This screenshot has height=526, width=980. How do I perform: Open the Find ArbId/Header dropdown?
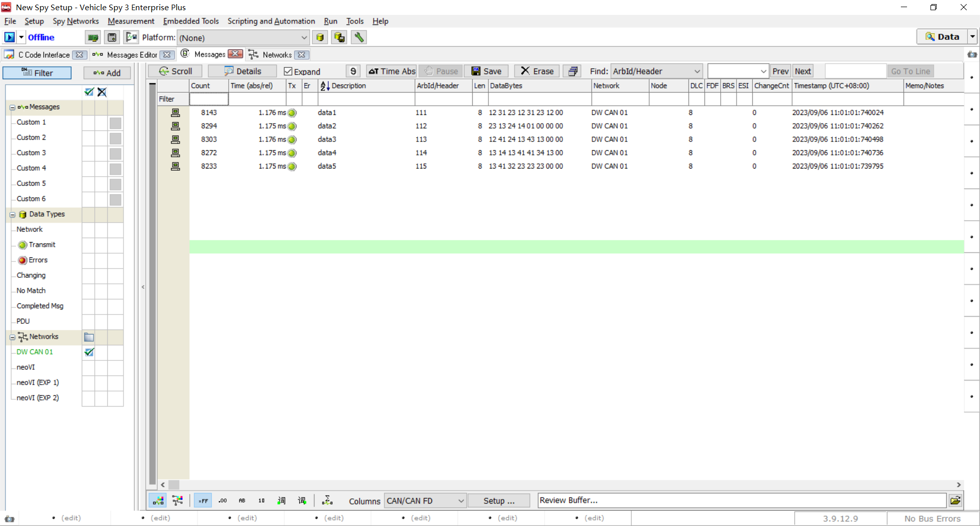click(x=697, y=71)
